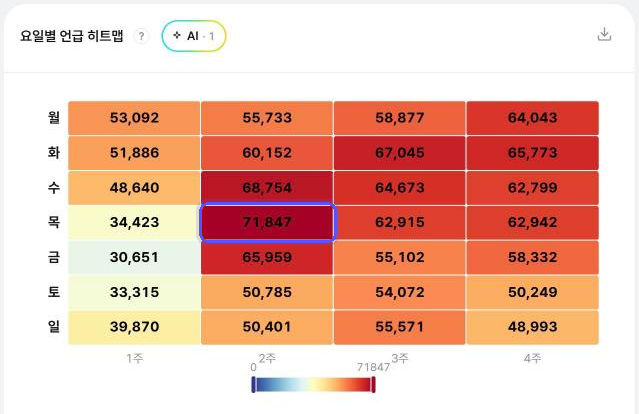Click the cell with value 30,651
Screen dimensions: 639x414
coord(134,258)
